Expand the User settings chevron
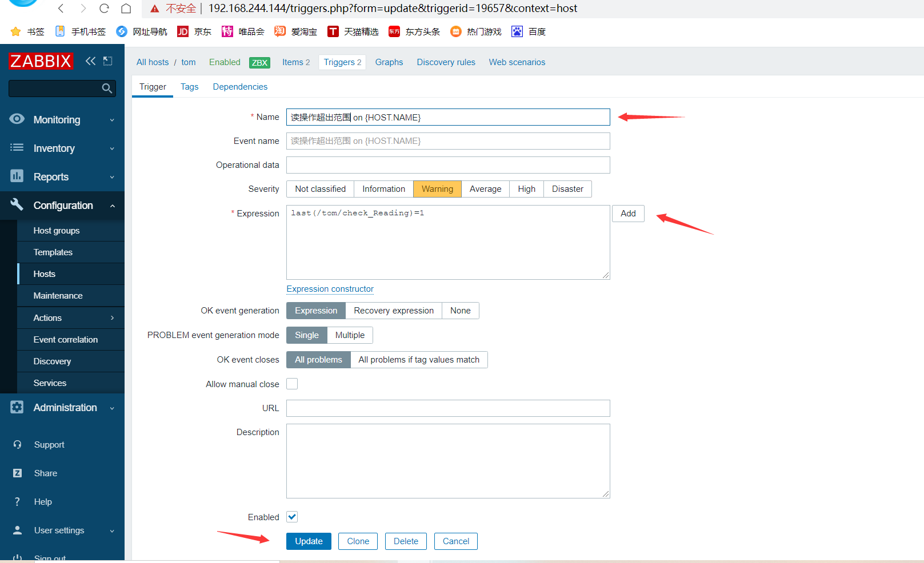Screen dimensions: 924x563 point(112,530)
